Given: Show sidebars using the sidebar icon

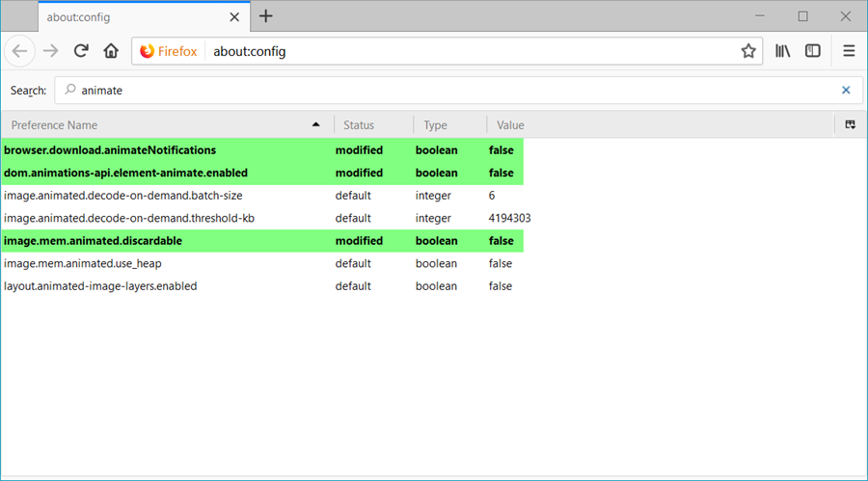Looking at the screenshot, I should click(813, 51).
